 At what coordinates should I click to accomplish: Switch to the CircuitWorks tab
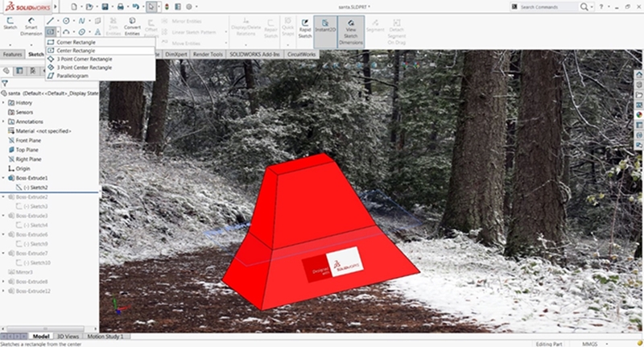tap(301, 54)
